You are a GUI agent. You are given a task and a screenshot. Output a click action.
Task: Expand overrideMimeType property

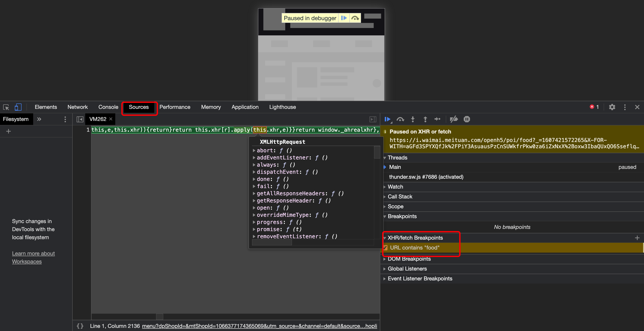254,215
